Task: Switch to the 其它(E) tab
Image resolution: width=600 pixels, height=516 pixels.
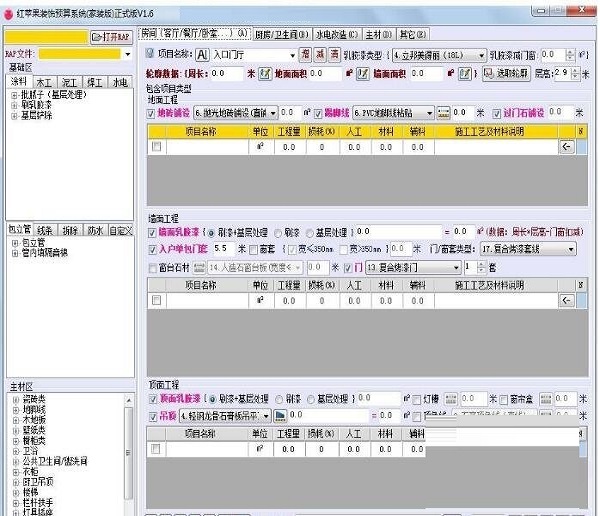Action: 412,35
